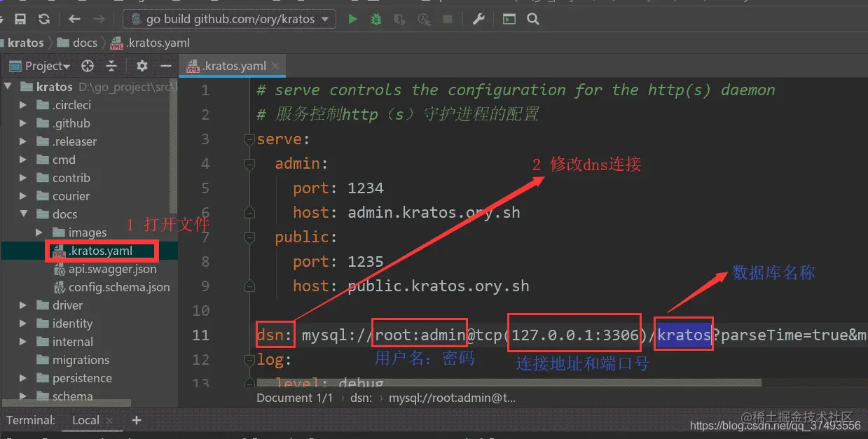Click 'Document 1/1' in editor breadcrumbs
Screen dimensions: 868x439
pyautogui.click(x=295, y=398)
